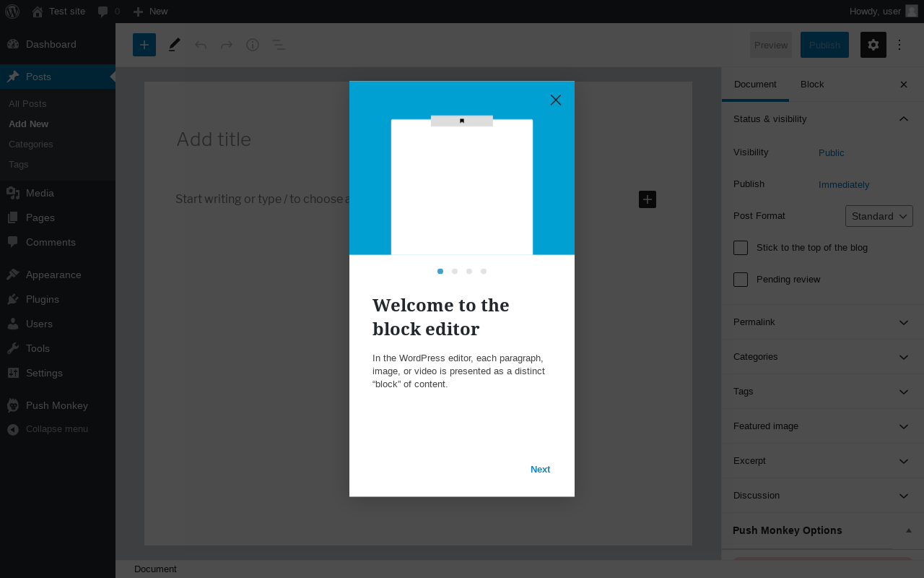
Task: Switch to the Block tab
Action: pos(812,85)
